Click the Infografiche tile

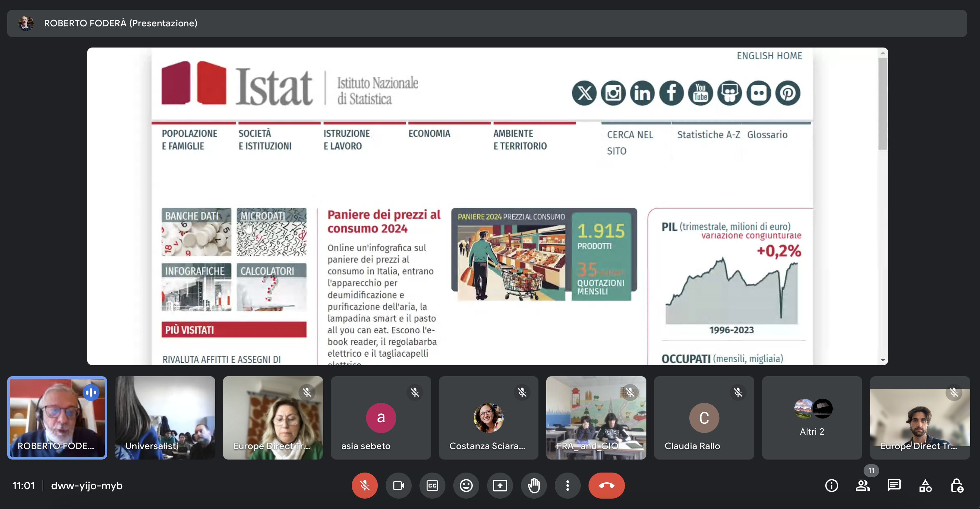click(196, 287)
